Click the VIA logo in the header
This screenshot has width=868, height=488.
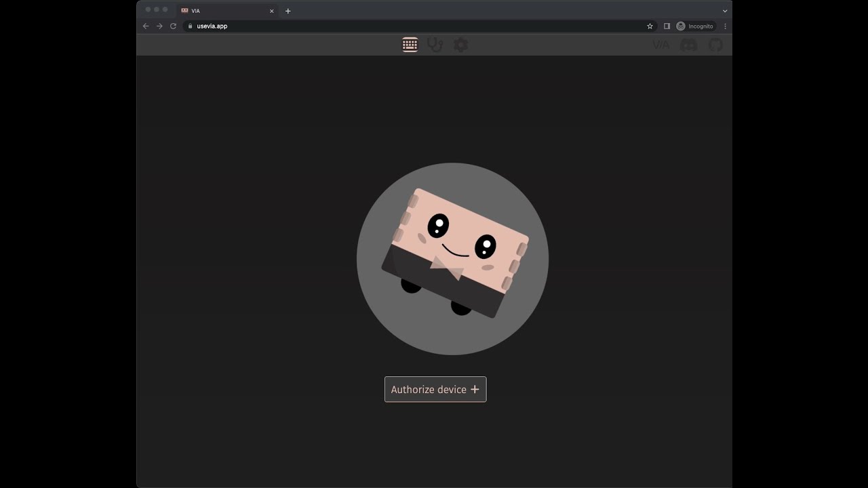(x=660, y=45)
